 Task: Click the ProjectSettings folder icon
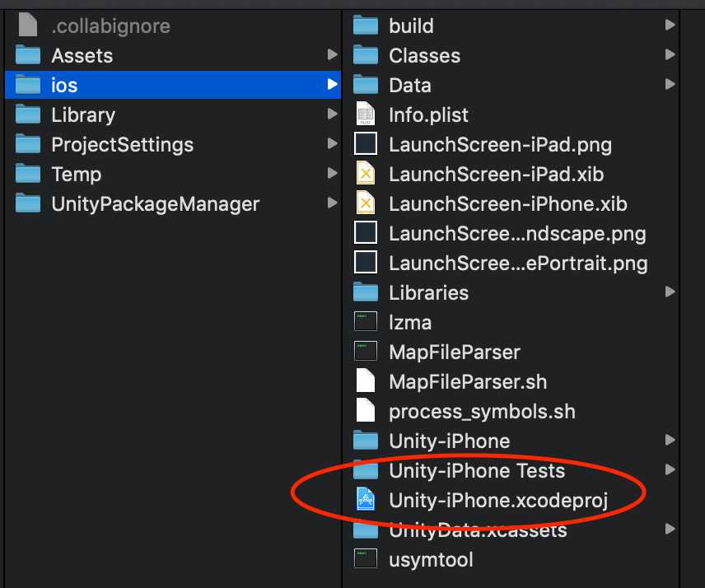tap(28, 144)
